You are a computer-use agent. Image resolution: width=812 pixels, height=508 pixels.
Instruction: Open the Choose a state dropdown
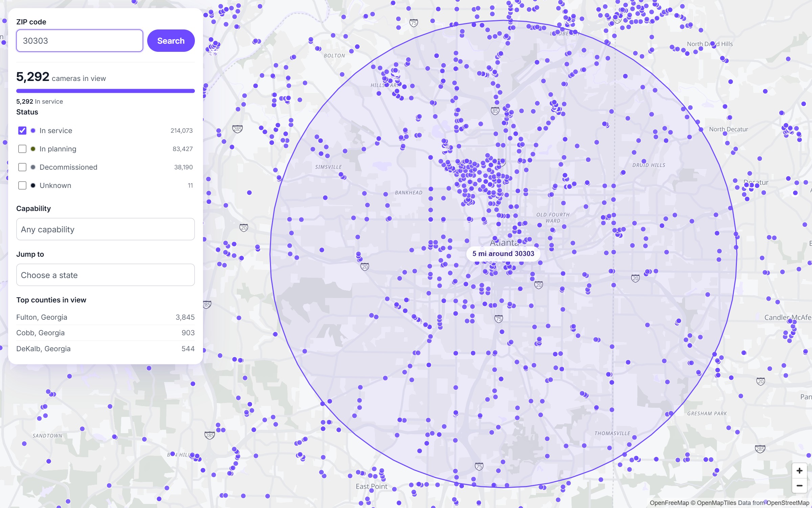point(105,275)
